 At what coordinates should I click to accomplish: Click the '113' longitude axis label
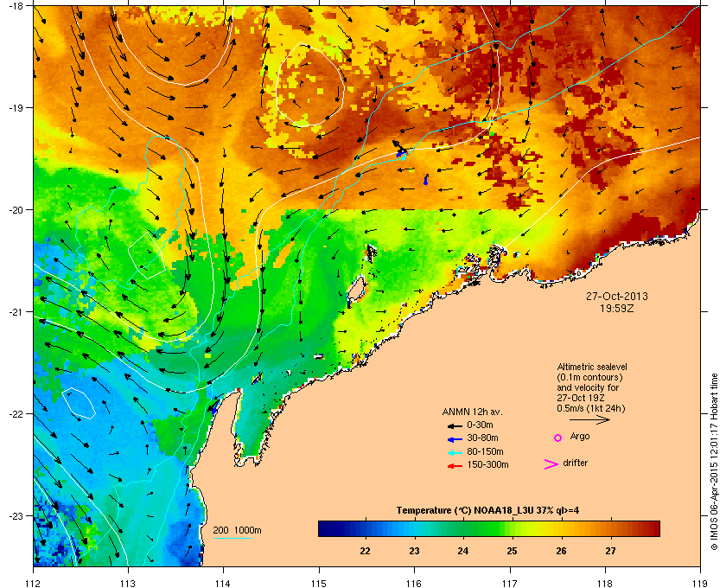pyautogui.click(x=128, y=584)
